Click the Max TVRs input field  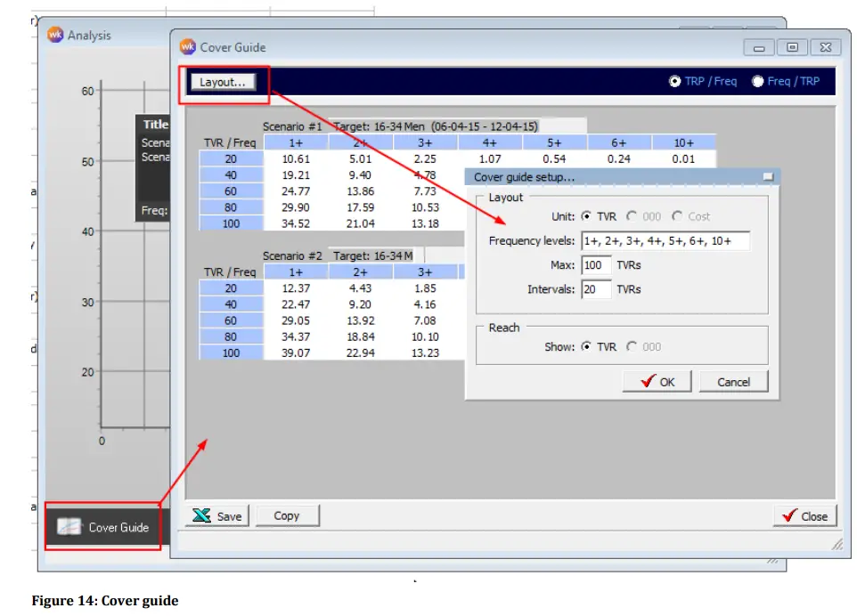pyautogui.click(x=596, y=265)
